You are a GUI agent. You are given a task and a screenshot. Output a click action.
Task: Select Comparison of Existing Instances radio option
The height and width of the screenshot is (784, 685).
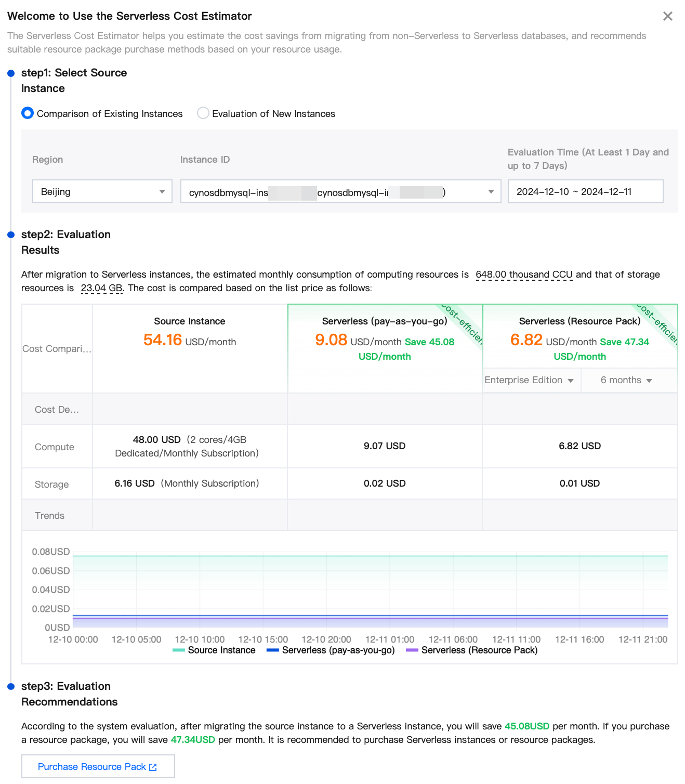coord(28,113)
